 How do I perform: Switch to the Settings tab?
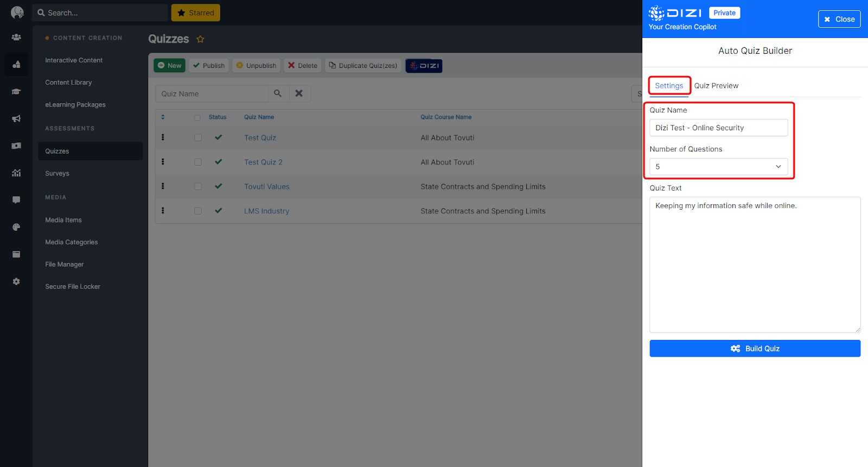669,86
